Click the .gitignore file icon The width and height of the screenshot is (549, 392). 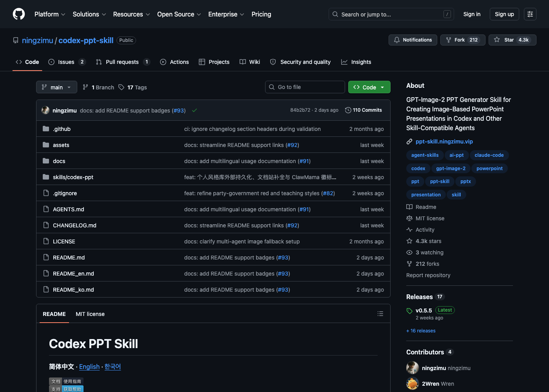(x=46, y=193)
